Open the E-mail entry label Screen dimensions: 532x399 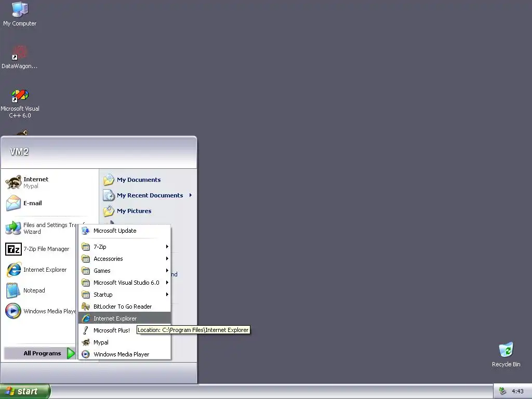[x=33, y=203]
